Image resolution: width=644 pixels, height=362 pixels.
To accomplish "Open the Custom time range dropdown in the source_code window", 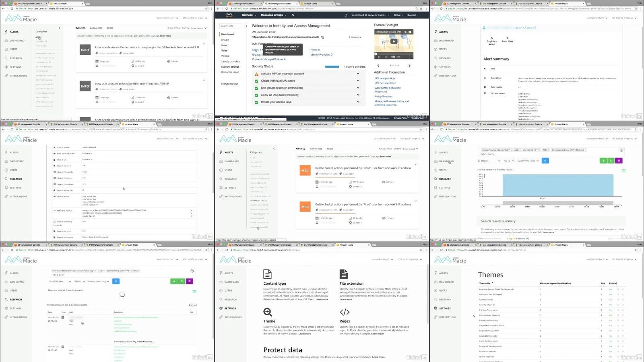I will (x=528, y=161).
